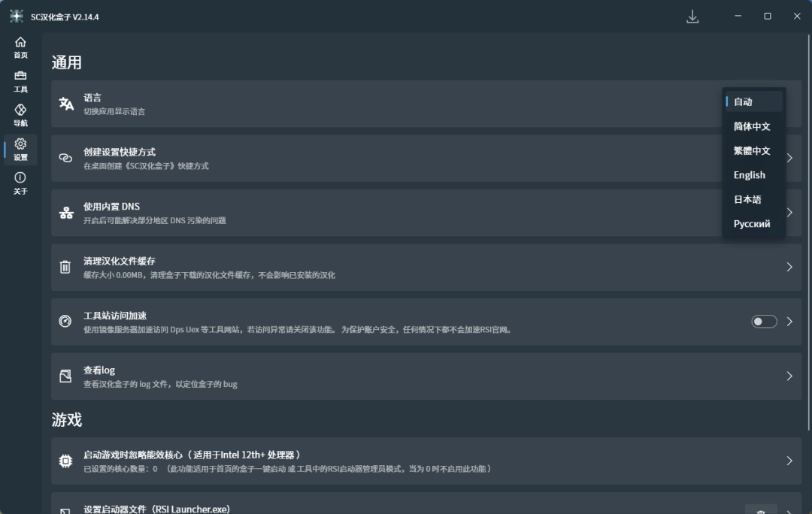Pick 繁體中文 language option
This screenshot has width=812, height=514.
pyautogui.click(x=753, y=151)
